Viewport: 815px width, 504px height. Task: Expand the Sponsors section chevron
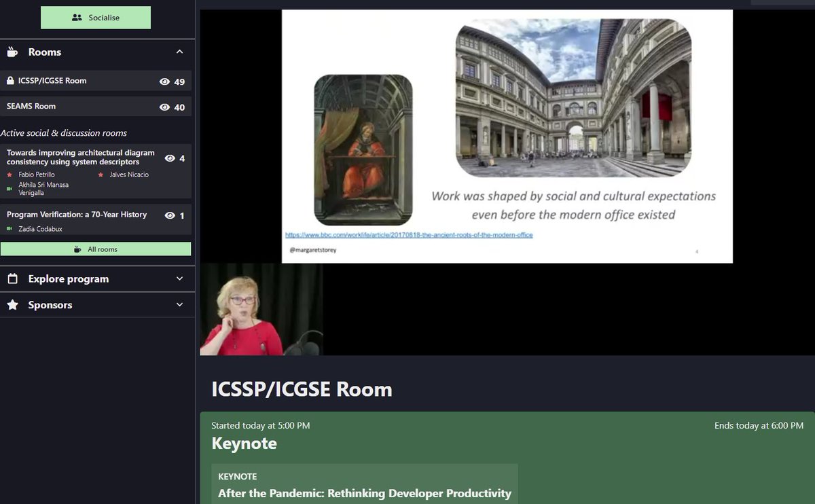click(179, 305)
